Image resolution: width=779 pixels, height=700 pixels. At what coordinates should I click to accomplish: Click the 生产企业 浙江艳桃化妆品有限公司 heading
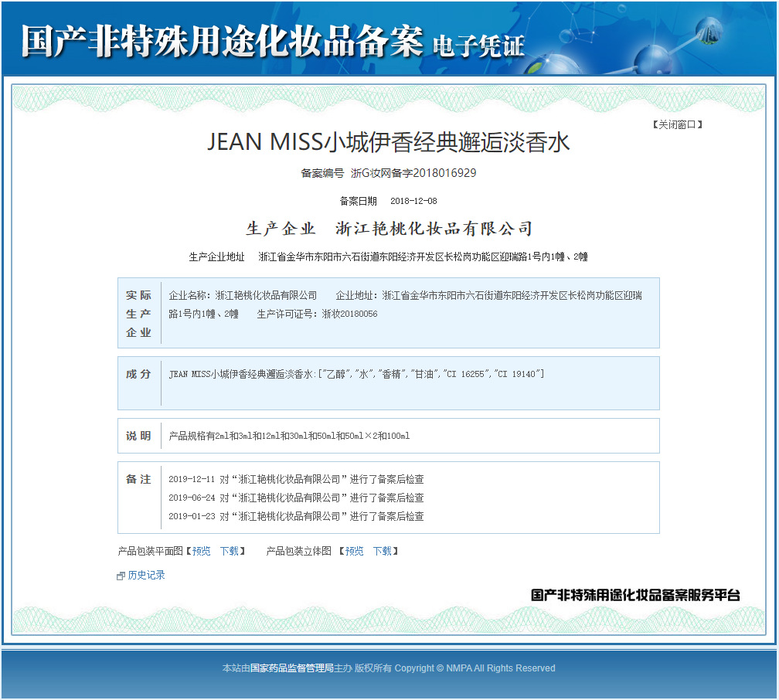[389, 229]
